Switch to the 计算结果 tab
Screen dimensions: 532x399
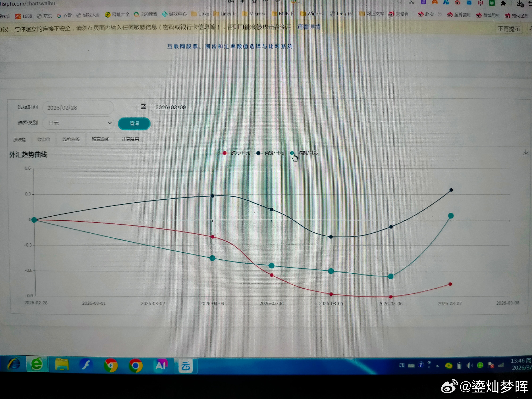130,139
